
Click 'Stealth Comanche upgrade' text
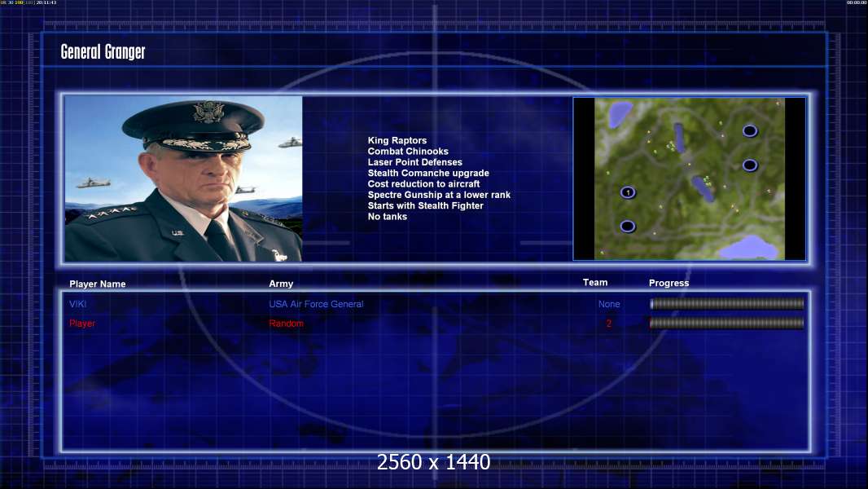tap(428, 174)
